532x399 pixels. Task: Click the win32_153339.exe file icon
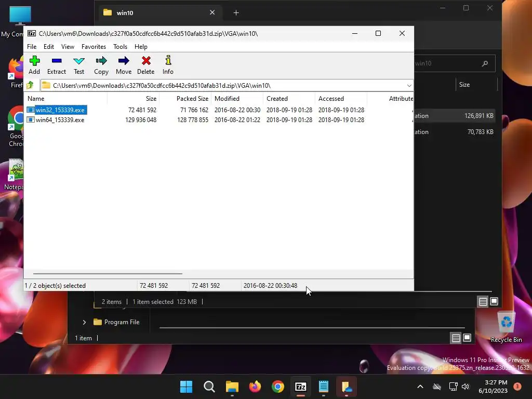pos(31,110)
